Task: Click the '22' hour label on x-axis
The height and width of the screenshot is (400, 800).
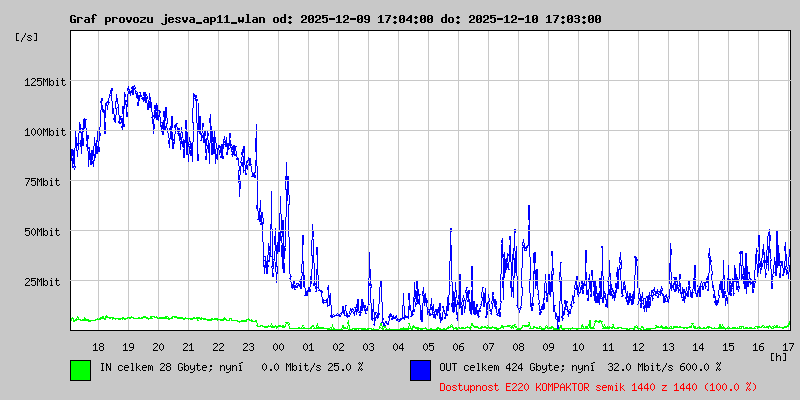Action: [x=218, y=347]
